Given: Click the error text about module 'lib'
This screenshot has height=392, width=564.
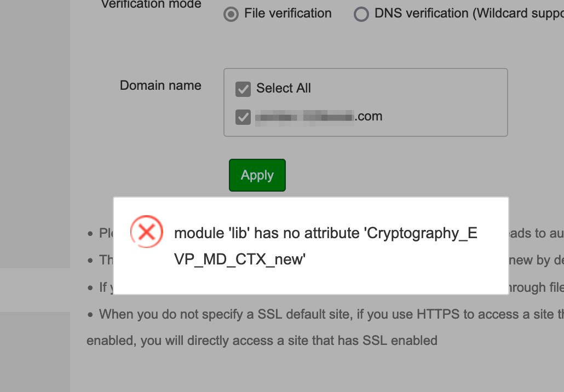Looking at the screenshot, I should click(326, 245).
